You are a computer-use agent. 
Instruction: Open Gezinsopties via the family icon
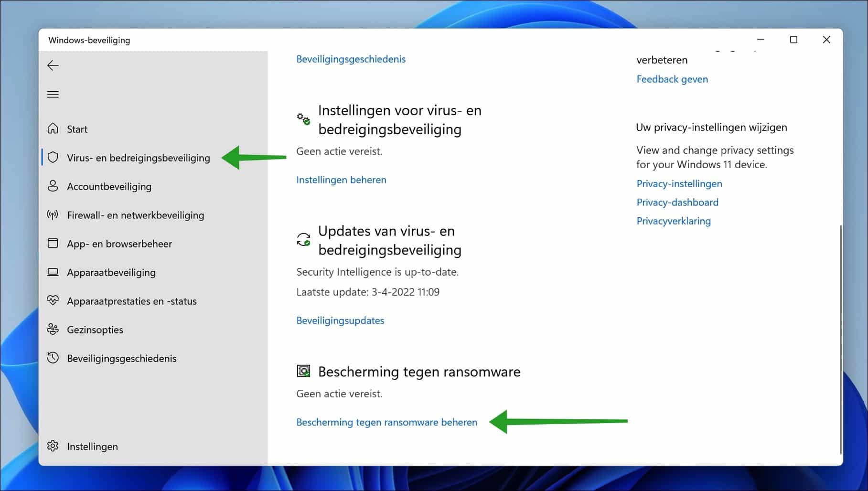pyautogui.click(x=53, y=330)
